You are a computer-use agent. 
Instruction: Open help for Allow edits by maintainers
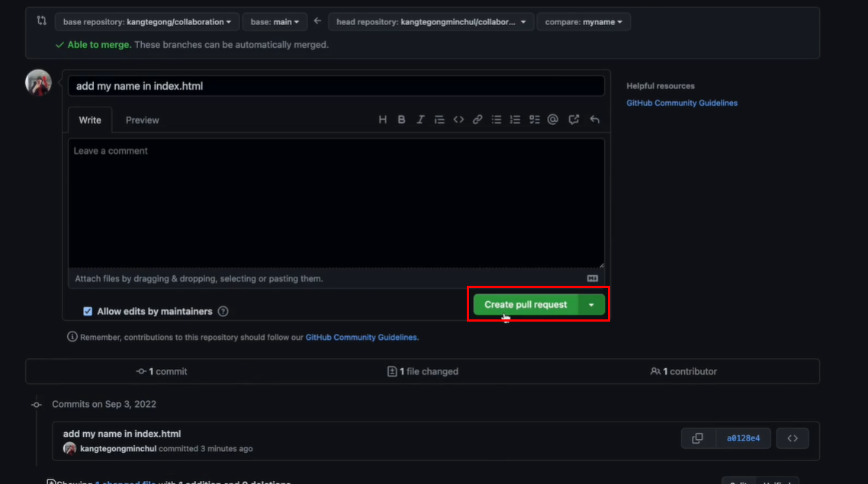(223, 312)
